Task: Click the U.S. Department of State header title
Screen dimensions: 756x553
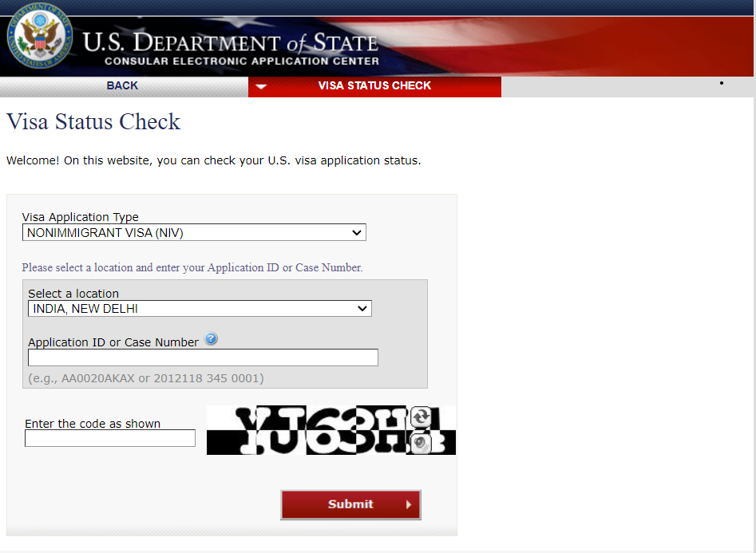Action: click(231, 42)
